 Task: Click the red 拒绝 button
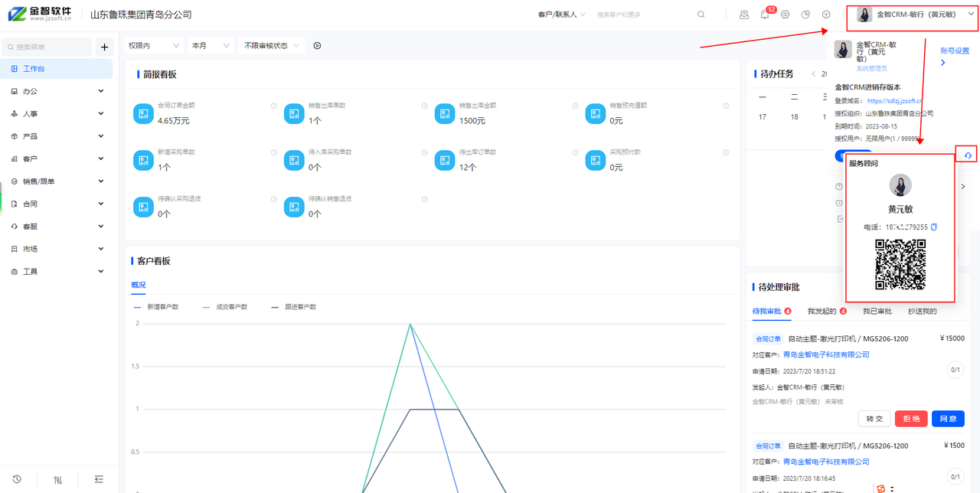pyautogui.click(x=911, y=419)
